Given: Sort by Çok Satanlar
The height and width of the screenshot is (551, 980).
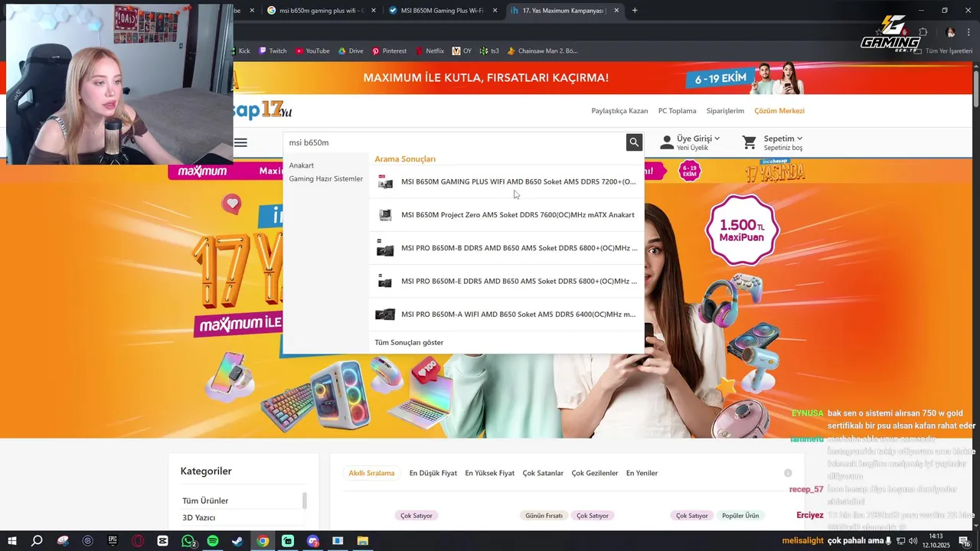Looking at the screenshot, I should point(543,473).
